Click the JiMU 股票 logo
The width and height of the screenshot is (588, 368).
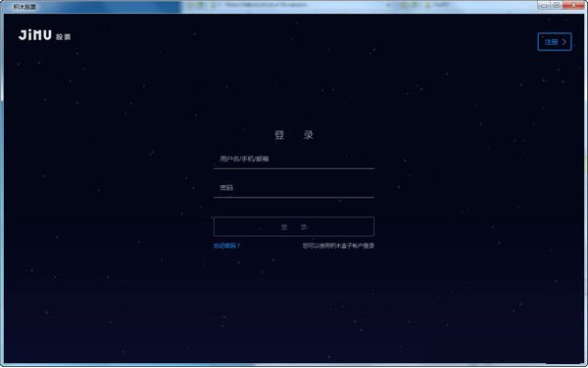[x=45, y=35]
